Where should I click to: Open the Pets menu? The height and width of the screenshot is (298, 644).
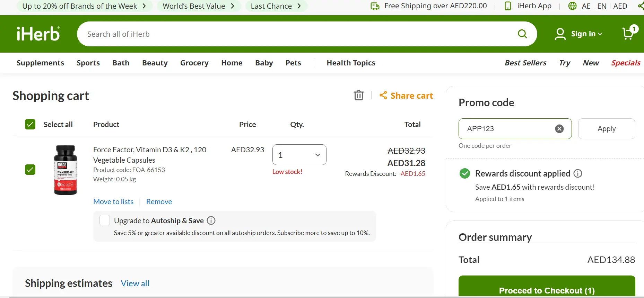point(293,63)
